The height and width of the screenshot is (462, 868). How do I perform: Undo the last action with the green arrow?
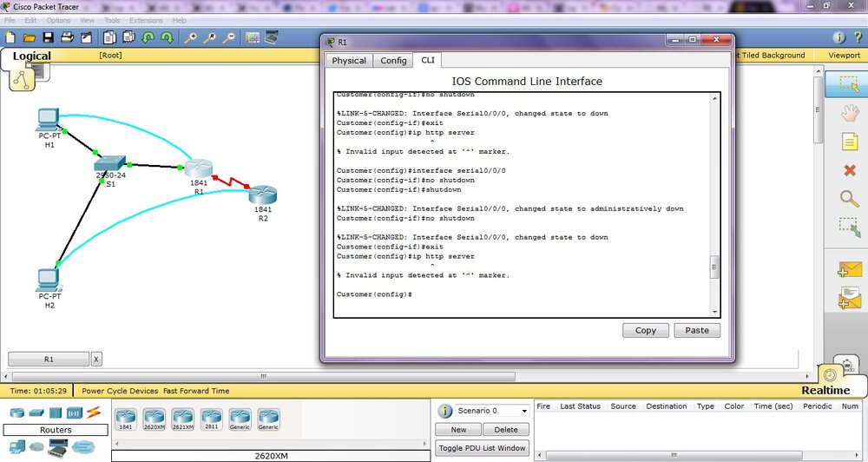tap(148, 37)
